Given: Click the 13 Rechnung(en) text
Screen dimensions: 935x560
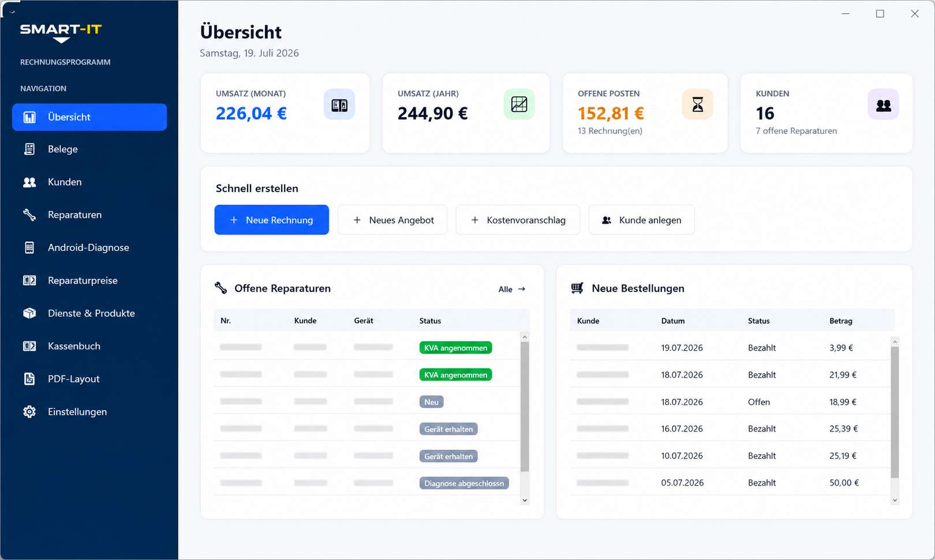Looking at the screenshot, I should (x=609, y=131).
